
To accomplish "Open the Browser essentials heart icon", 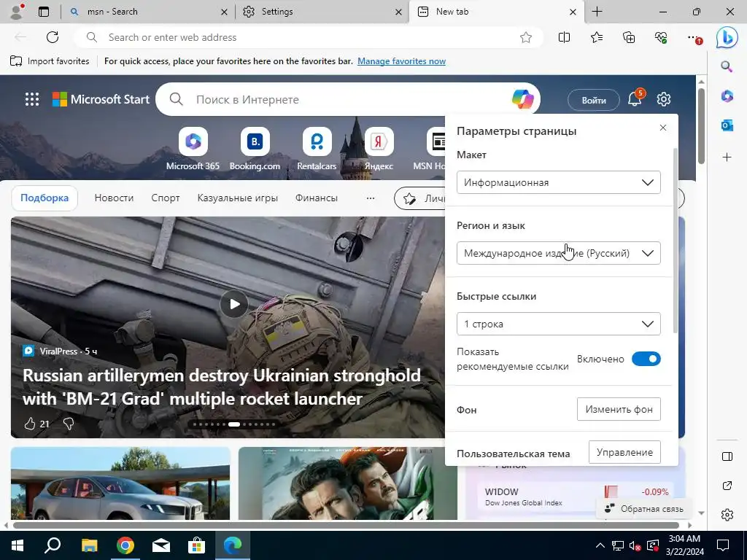I will [661, 37].
